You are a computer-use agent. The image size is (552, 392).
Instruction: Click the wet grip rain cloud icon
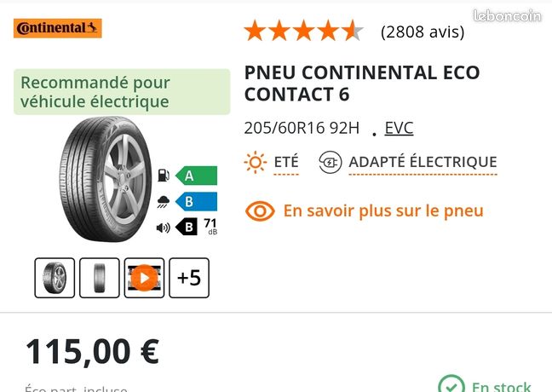pos(163,201)
